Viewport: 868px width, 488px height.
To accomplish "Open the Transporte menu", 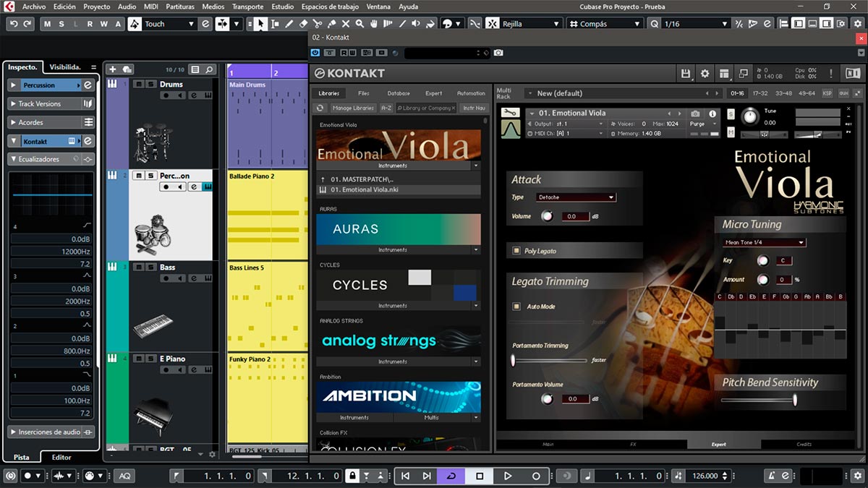I will pyautogui.click(x=248, y=7).
